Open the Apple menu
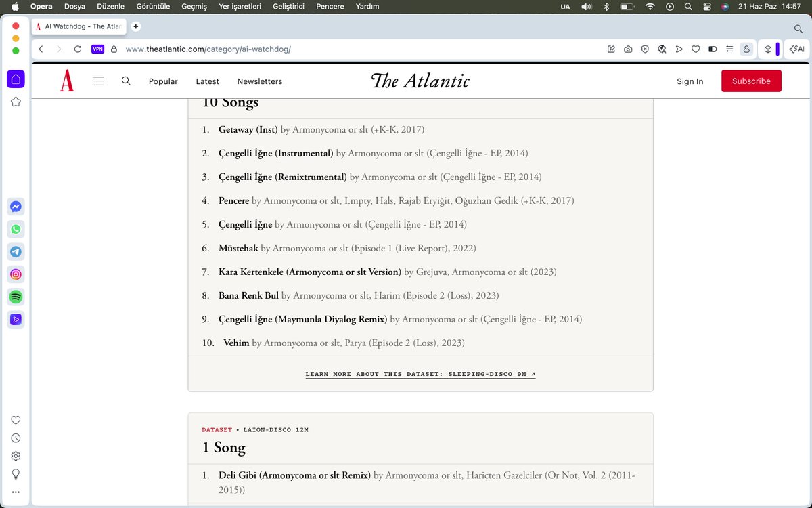Image resolution: width=812 pixels, height=508 pixels. pos(15,6)
